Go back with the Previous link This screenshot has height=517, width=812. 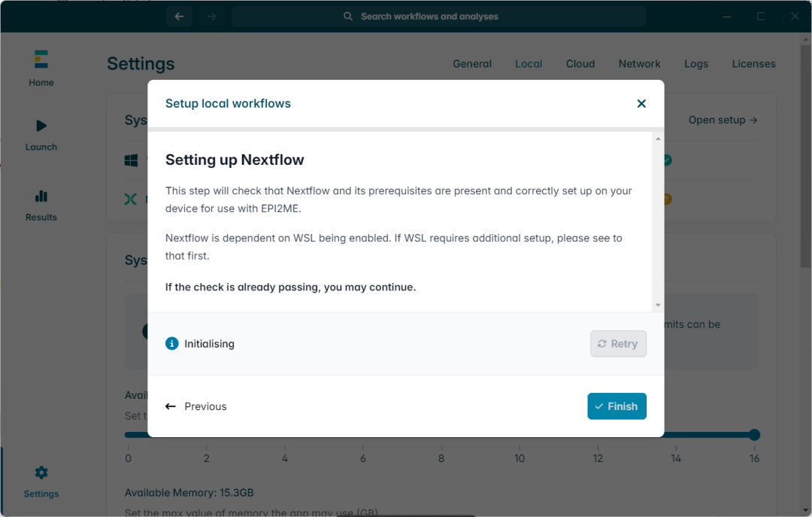196,406
